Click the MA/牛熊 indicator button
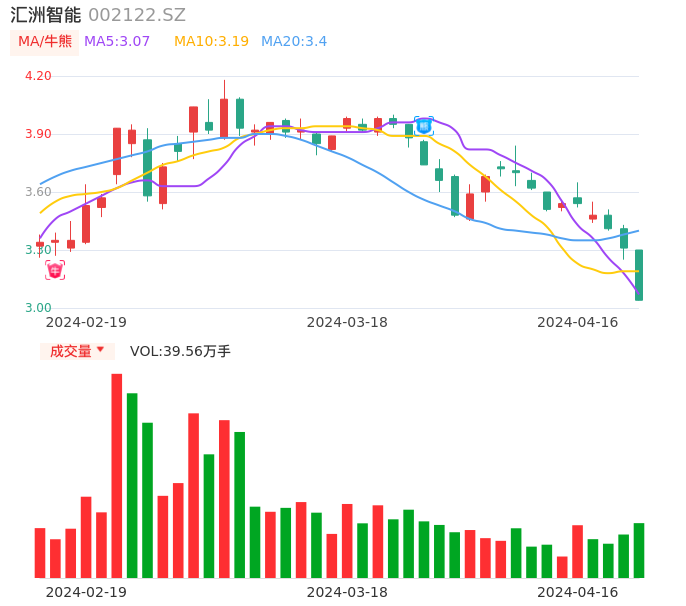This screenshot has height=606, width=686. [x=45, y=42]
